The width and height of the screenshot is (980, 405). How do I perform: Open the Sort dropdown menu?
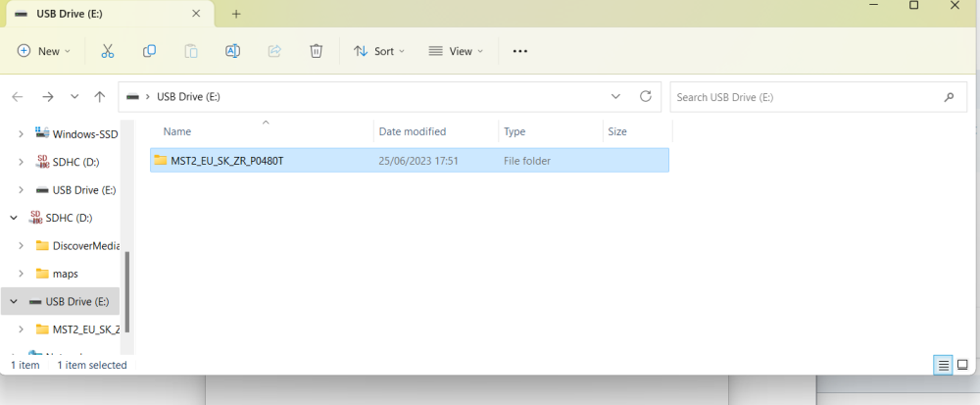[x=379, y=51]
